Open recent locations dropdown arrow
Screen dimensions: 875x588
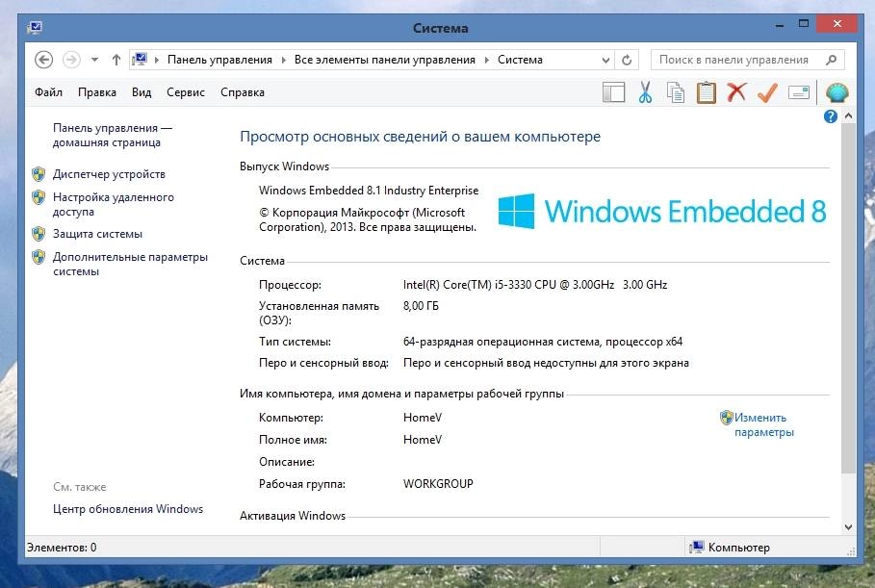coord(95,60)
